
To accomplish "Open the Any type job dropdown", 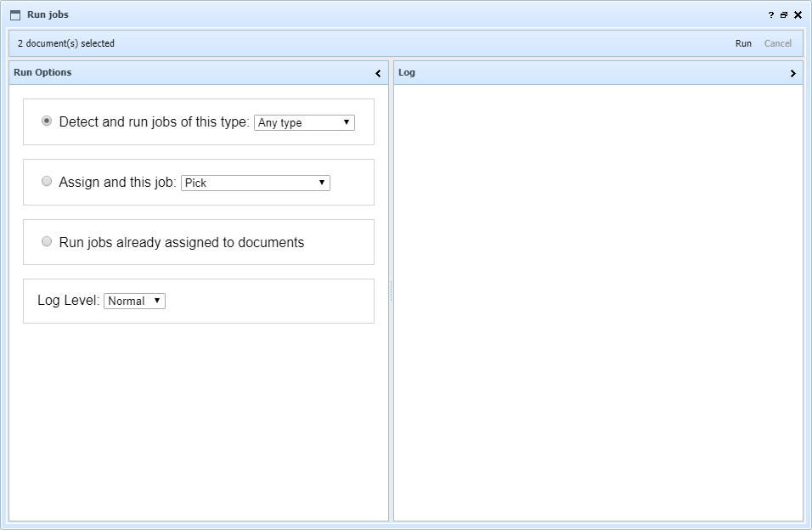I will (304, 123).
